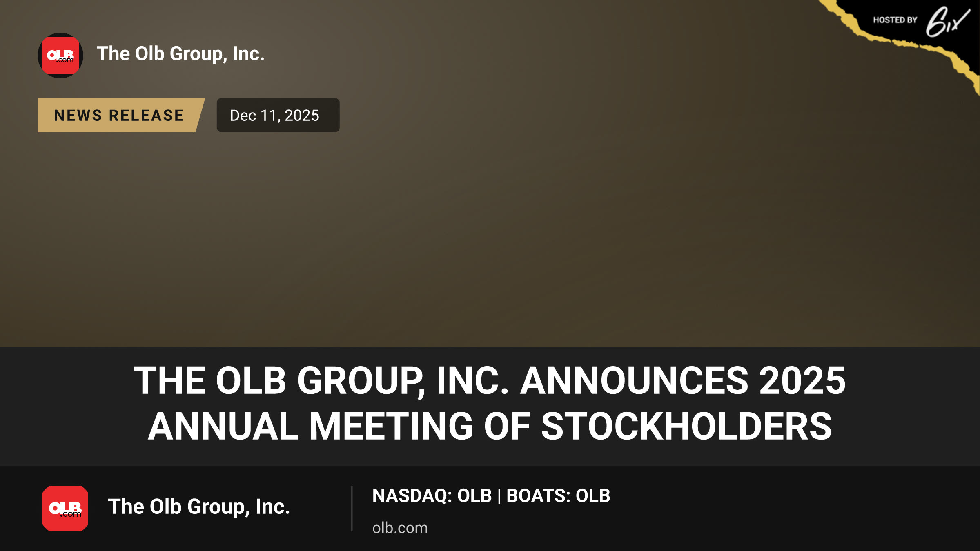
Task: Click the top The Olb Group, Inc. title
Action: click(x=180, y=53)
